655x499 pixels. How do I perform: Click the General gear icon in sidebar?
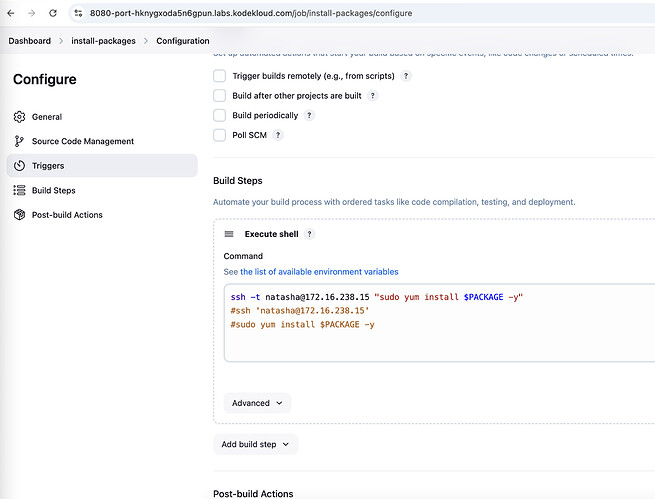click(x=19, y=117)
